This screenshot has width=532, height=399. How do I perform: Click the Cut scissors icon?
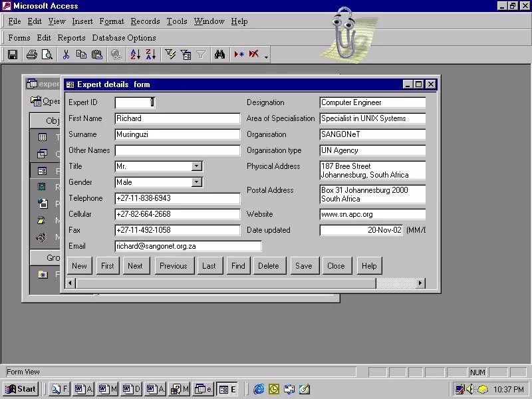tap(66, 55)
